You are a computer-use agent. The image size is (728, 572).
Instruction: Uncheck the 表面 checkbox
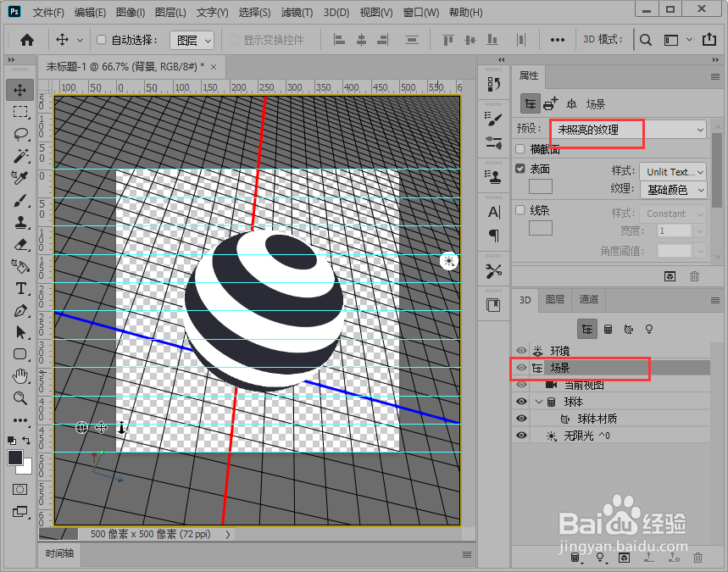(x=520, y=169)
